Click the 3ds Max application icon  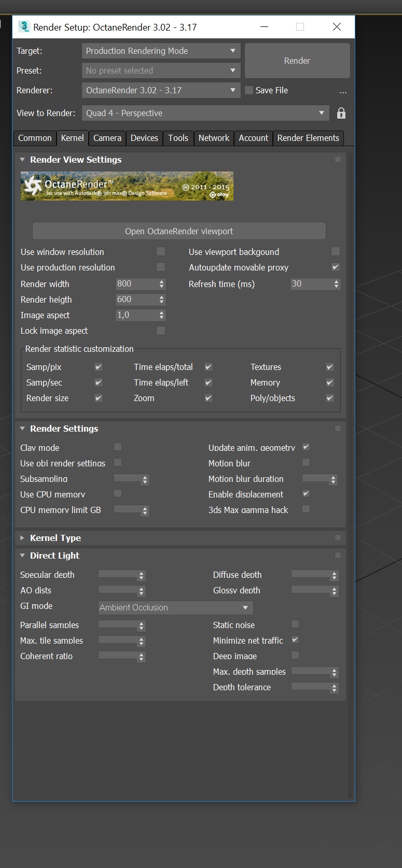(24, 27)
